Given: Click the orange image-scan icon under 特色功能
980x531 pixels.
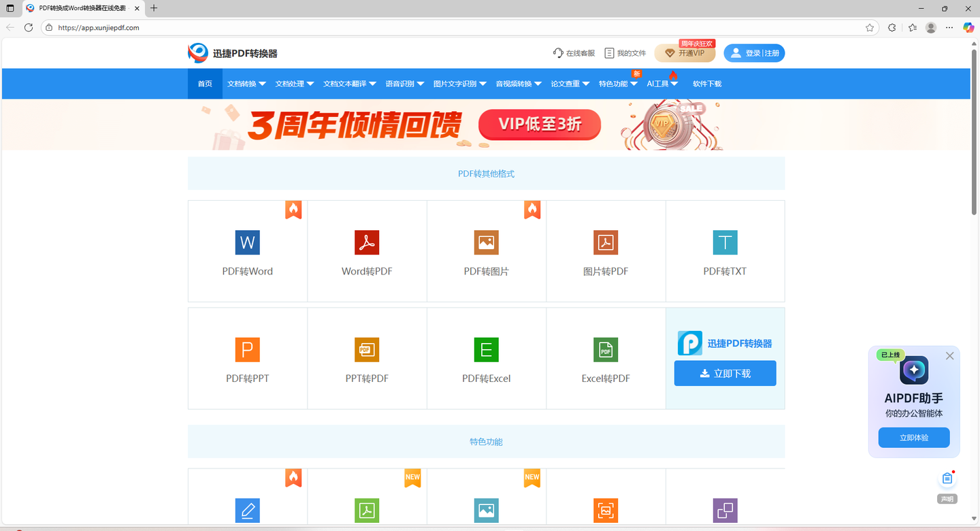Looking at the screenshot, I should [x=606, y=511].
